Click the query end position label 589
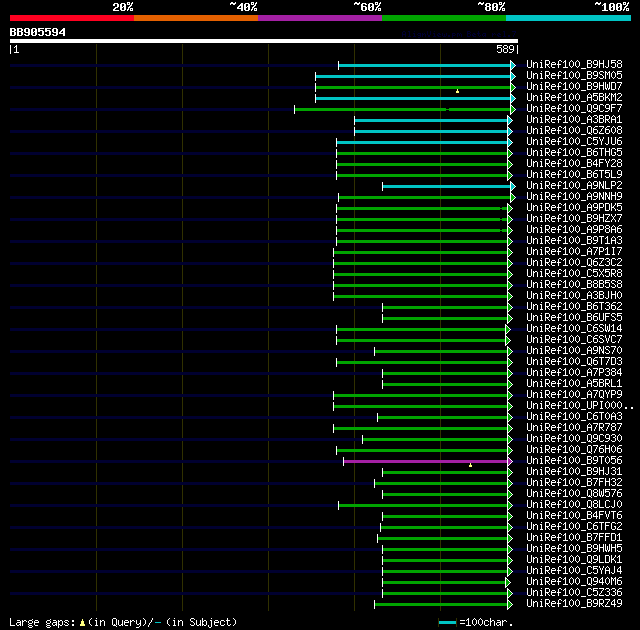The width and height of the screenshot is (640, 630). click(505, 49)
